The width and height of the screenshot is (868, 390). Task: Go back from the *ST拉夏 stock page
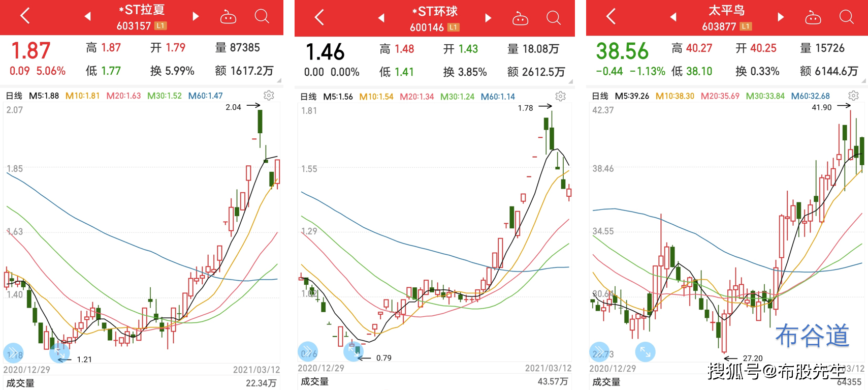tap(25, 16)
